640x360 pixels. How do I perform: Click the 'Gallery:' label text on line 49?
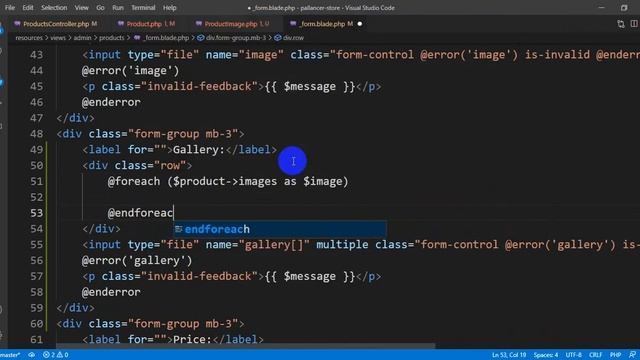click(199, 150)
